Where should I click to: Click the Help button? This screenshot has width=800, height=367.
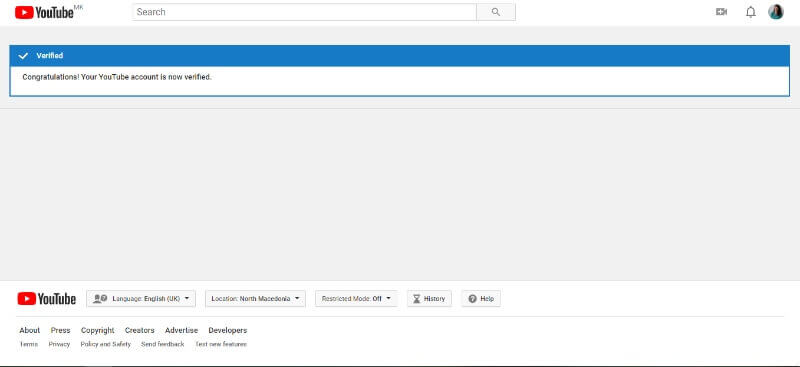click(481, 299)
